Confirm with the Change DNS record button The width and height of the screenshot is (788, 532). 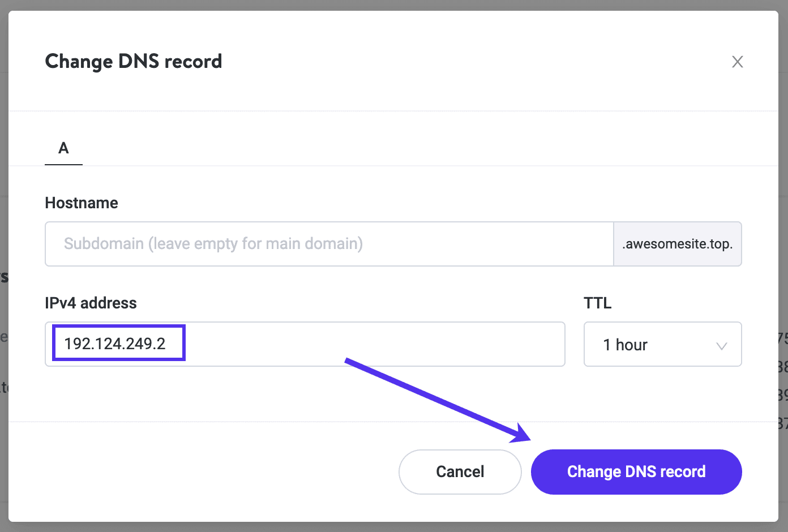636,471
